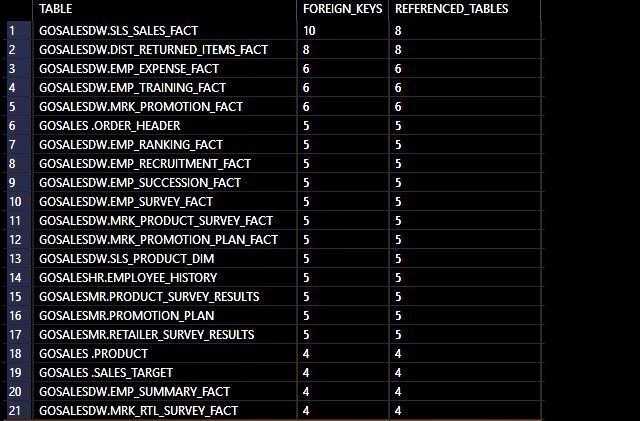Select the GOSALESDW.EMP_RECRUITMENT_FACT cell
640x421 pixels.
pos(164,164)
